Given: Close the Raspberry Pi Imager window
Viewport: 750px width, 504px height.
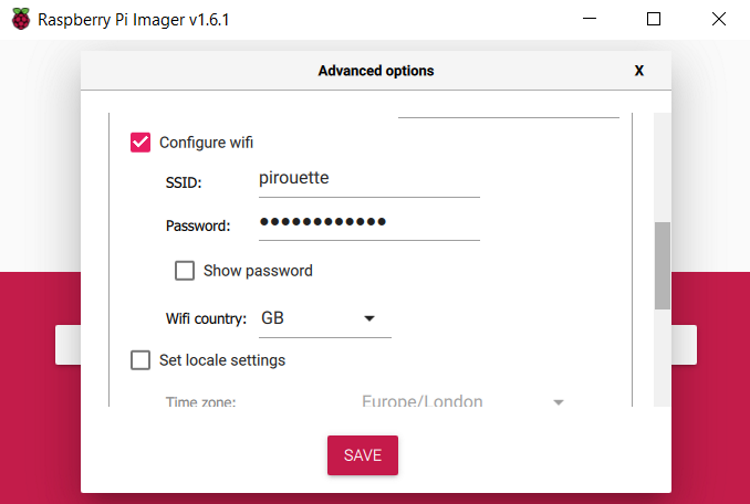Looking at the screenshot, I should (718, 19).
